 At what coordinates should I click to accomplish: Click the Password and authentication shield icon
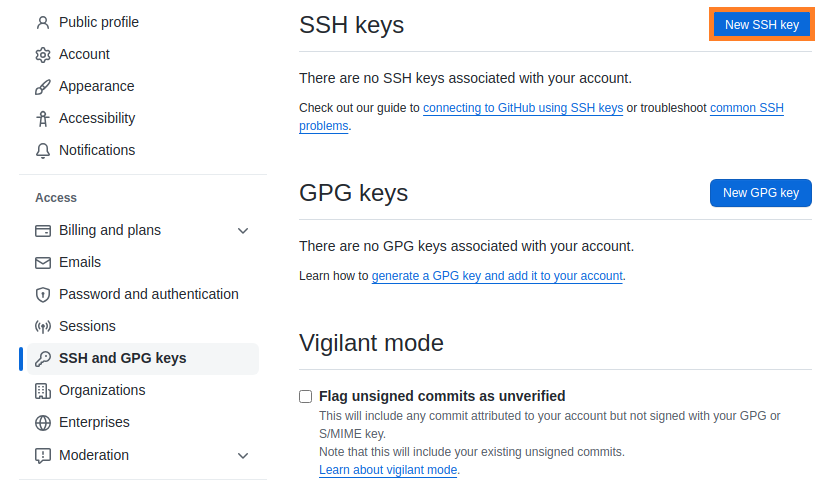(42, 294)
